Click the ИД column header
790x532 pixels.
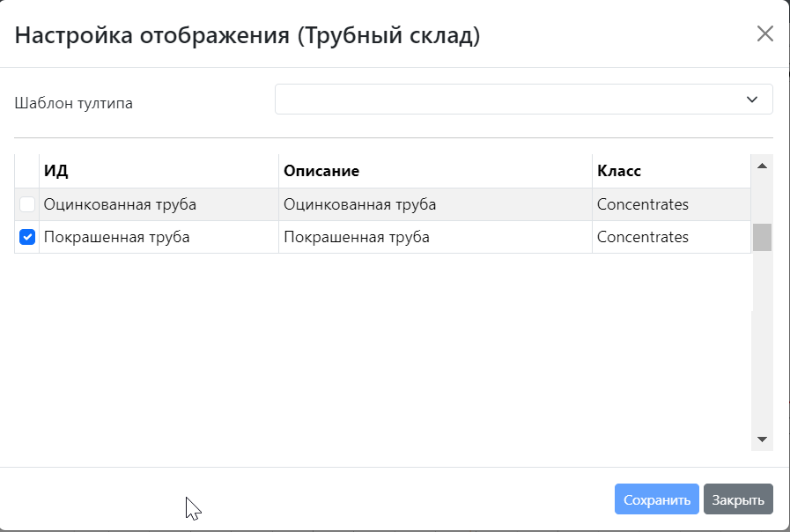[x=159, y=171]
